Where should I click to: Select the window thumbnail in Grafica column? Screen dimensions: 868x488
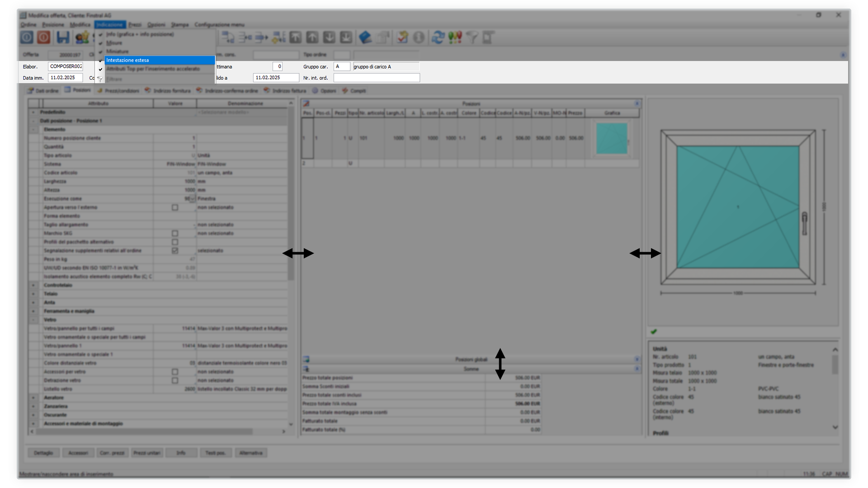coord(612,138)
